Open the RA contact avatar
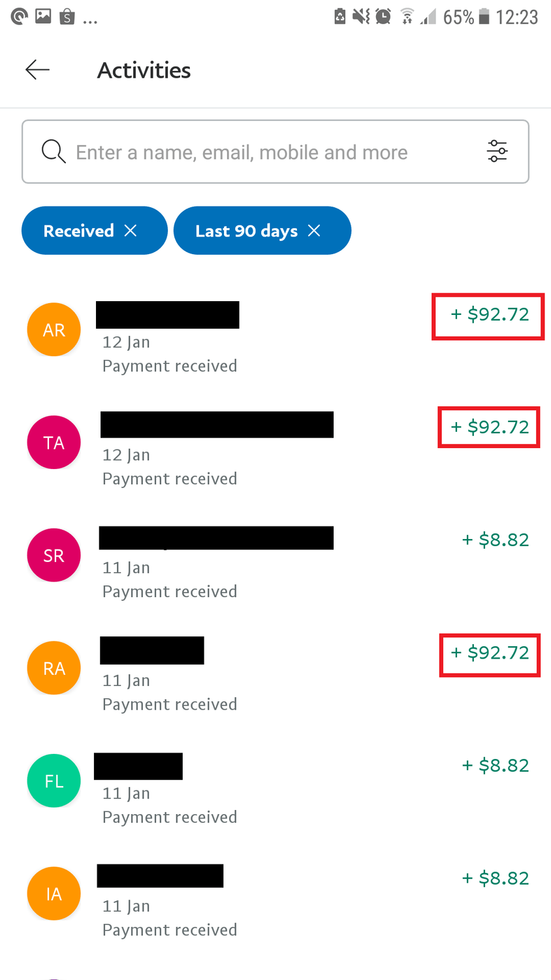Image resolution: width=551 pixels, height=980 pixels. (x=54, y=668)
